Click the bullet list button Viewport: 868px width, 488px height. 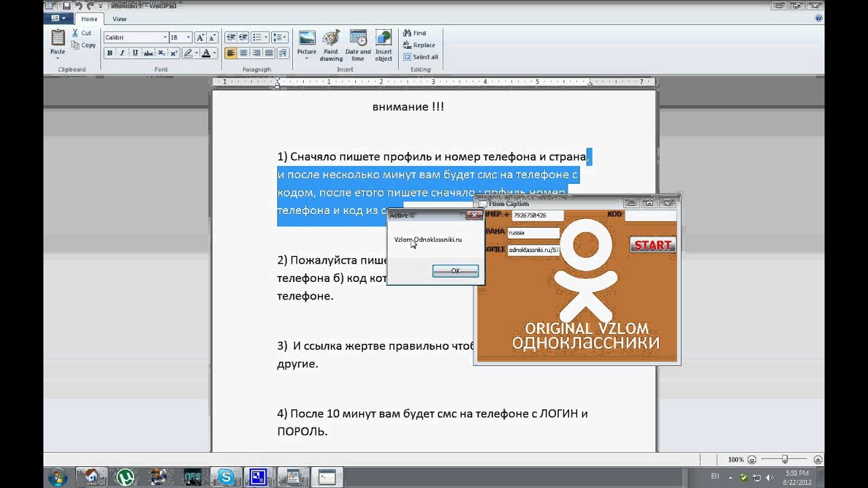[256, 37]
